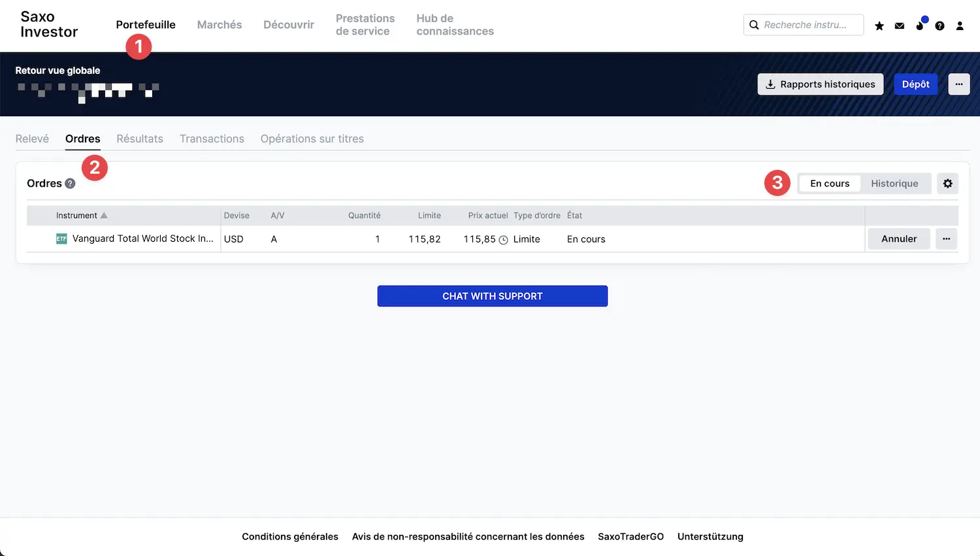Select the Ordres tab

tap(83, 139)
